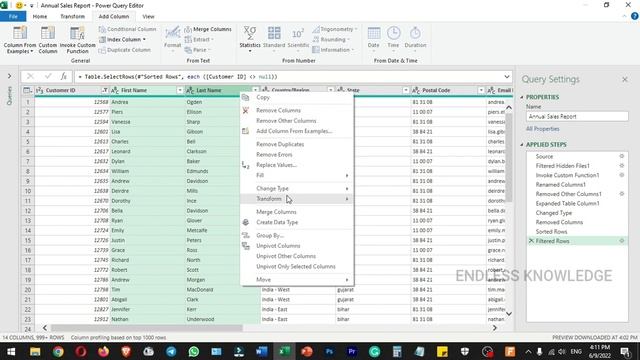
Task: Open All Properties link
Action: (542, 129)
